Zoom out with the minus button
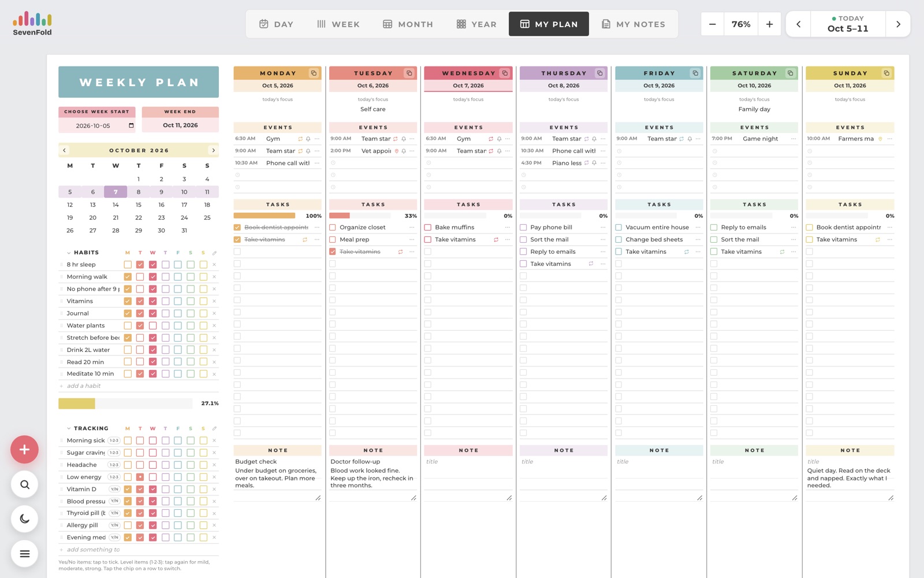 [713, 24]
